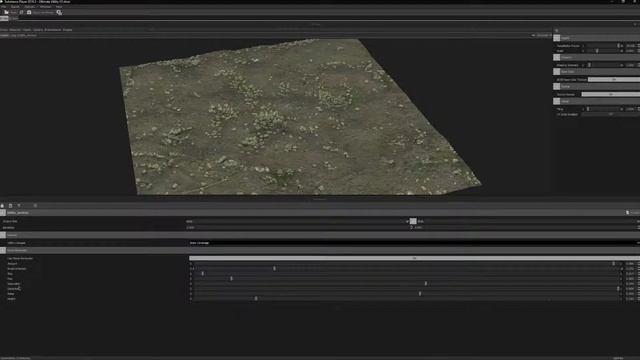Open the File menu
Screen dimensions: 640x360
[4, 7]
